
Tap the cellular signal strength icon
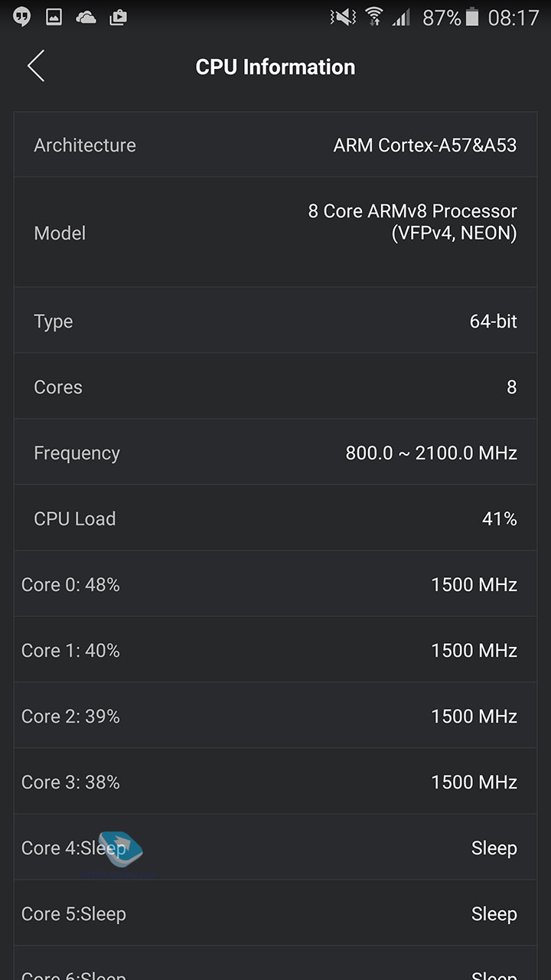click(401, 17)
